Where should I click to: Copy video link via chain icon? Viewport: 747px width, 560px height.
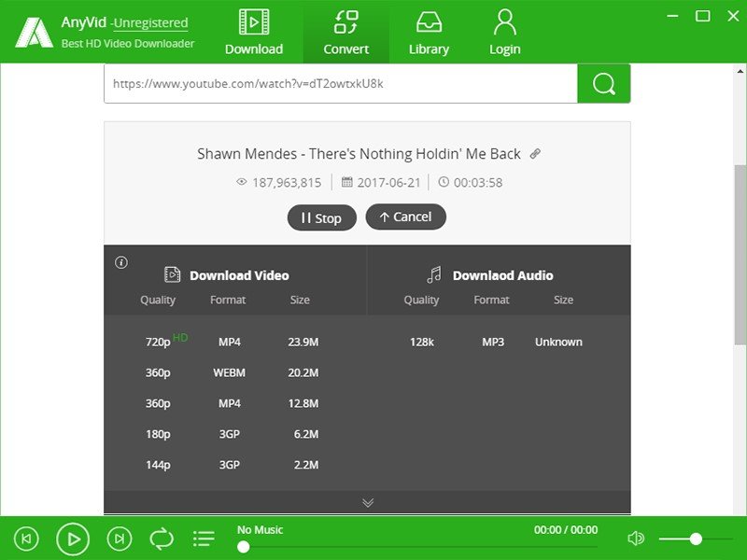(x=535, y=154)
